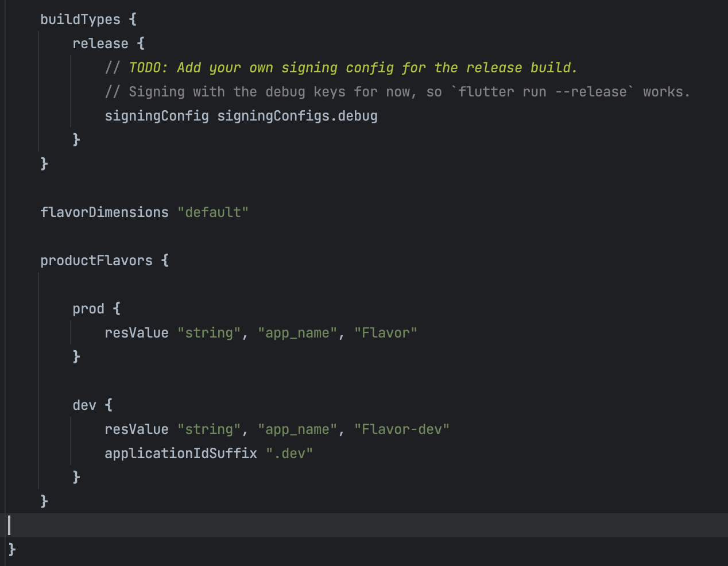The width and height of the screenshot is (728, 566).
Task: Click the empty line with the caret
Action: 364,525
